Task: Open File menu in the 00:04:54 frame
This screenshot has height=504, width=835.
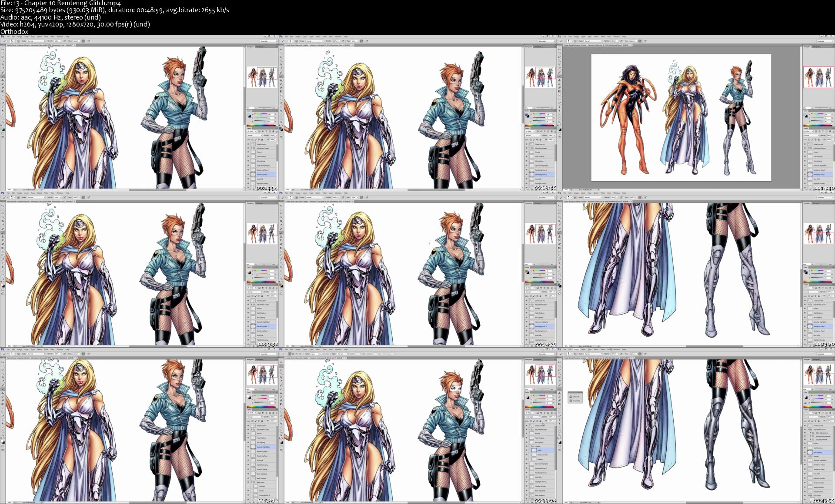Action: coord(8,36)
